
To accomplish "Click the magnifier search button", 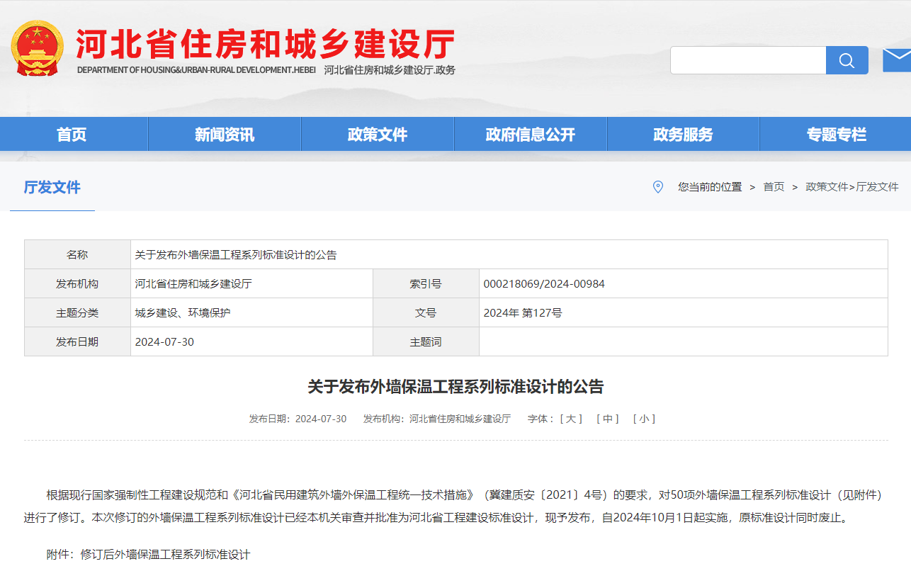I will [x=847, y=60].
